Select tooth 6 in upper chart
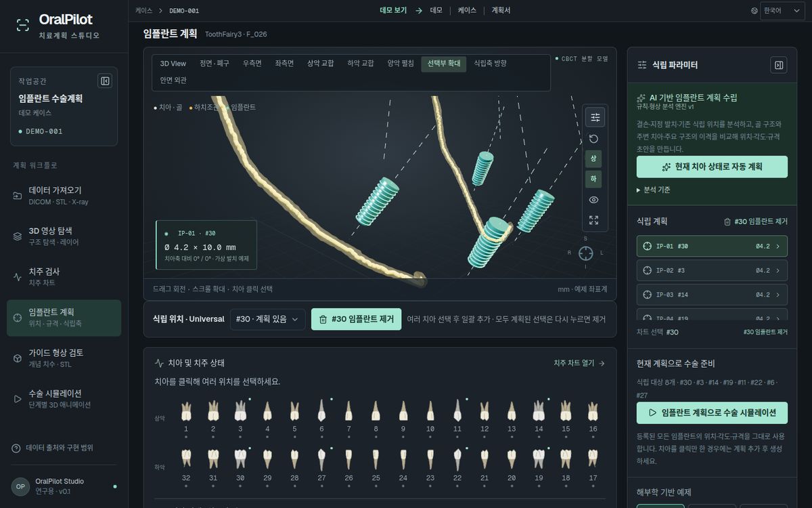The width and height of the screenshot is (812, 508). pos(321,416)
